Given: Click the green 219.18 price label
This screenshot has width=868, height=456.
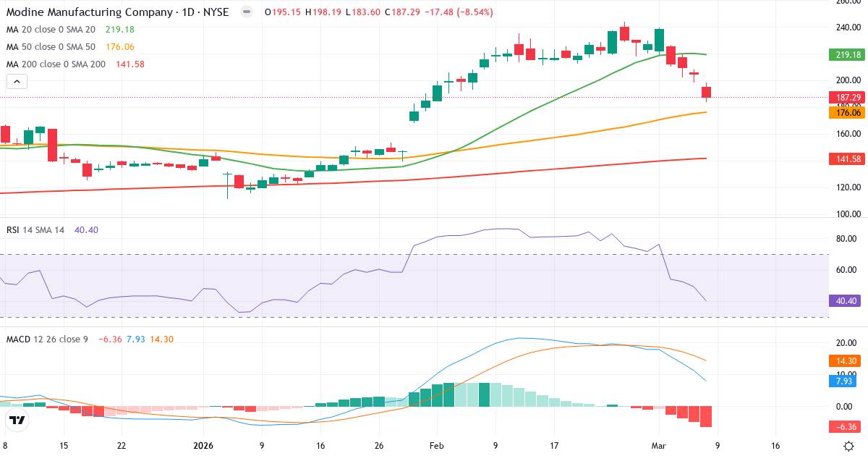Looking at the screenshot, I should (x=843, y=54).
